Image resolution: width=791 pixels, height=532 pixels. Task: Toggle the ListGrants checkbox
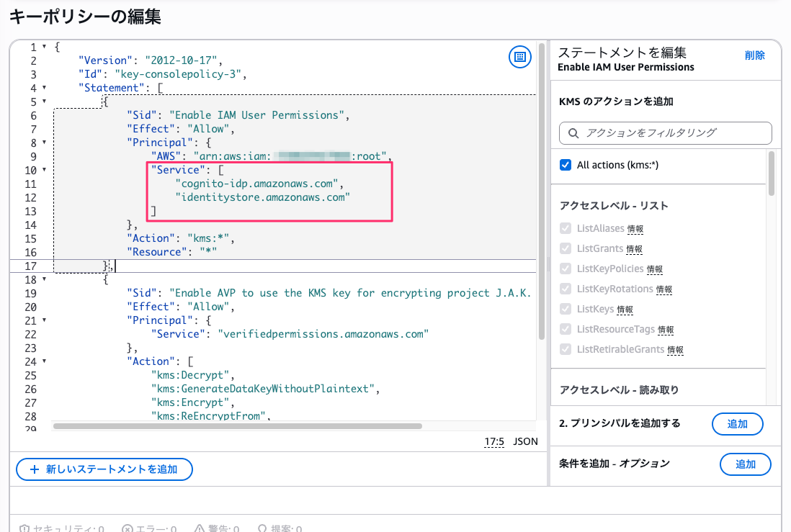click(566, 248)
